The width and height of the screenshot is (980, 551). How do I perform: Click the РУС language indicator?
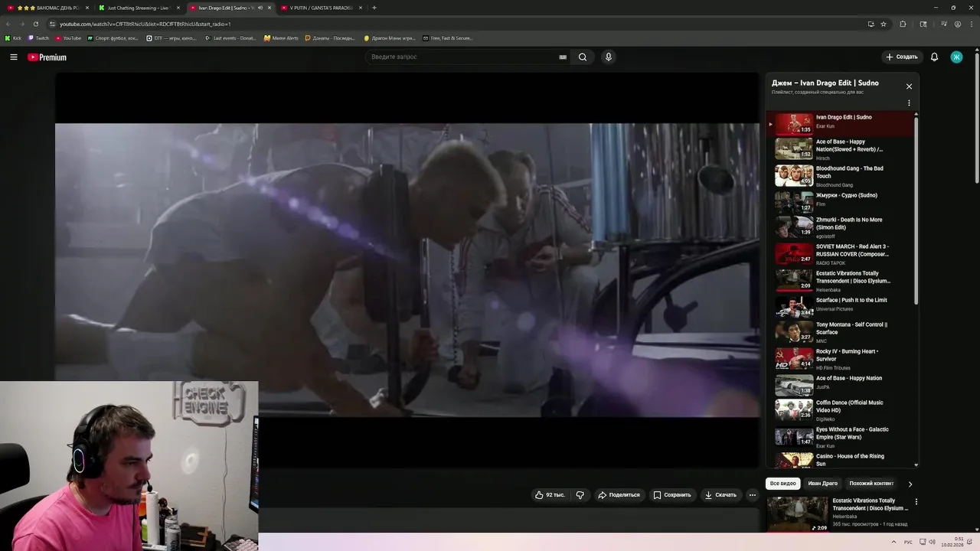tap(908, 542)
